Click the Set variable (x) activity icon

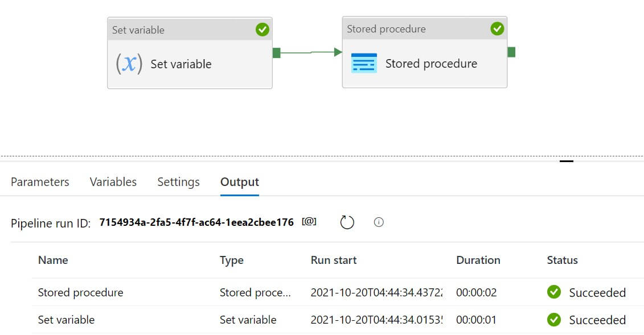click(x=129, y=64)
